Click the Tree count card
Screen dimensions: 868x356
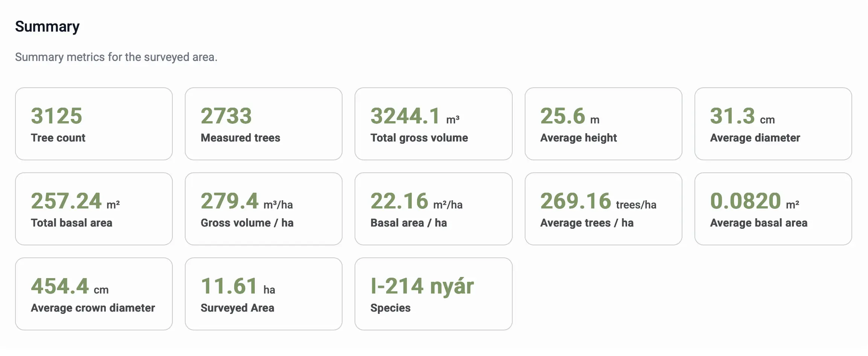(94, 124)
